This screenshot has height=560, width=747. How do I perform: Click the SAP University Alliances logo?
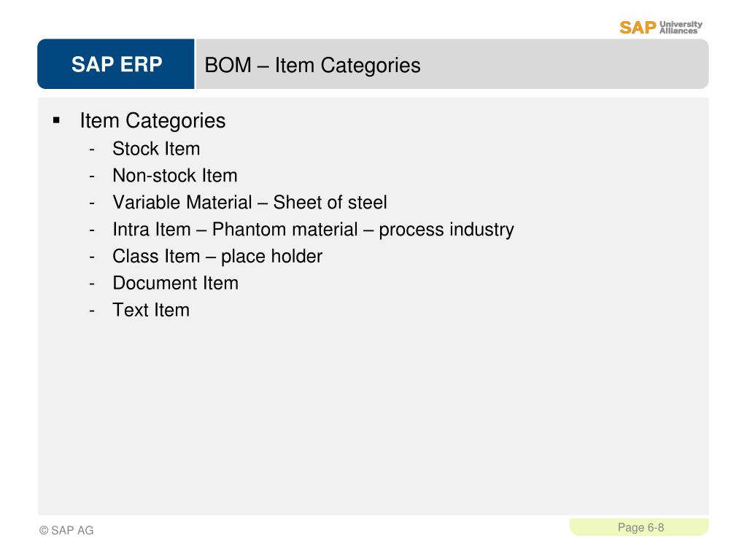tap(661, 27)
